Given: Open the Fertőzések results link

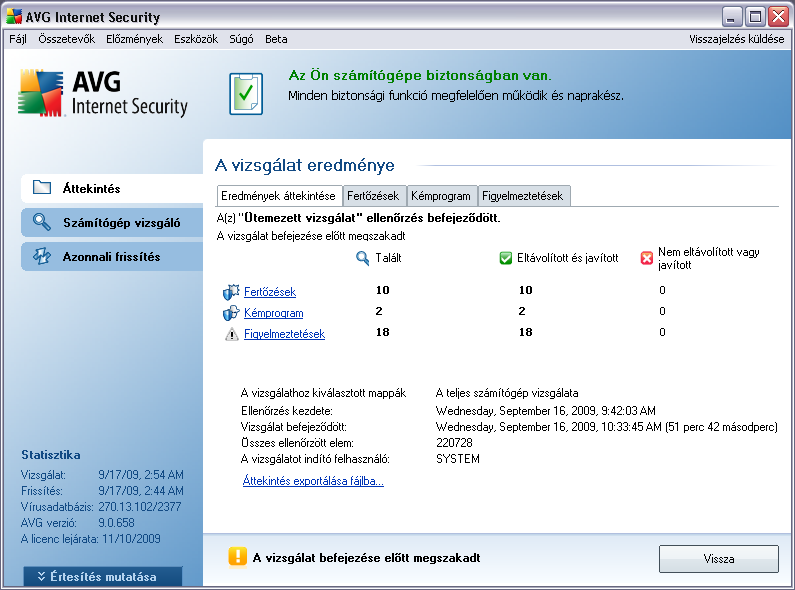Looking at the screenshot, I should click(x=270, y=292).
